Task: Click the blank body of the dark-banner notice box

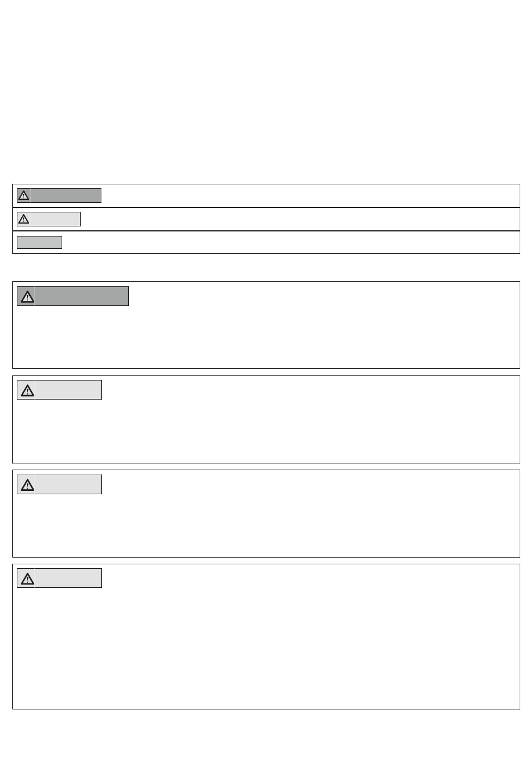Action: point(266,336)
